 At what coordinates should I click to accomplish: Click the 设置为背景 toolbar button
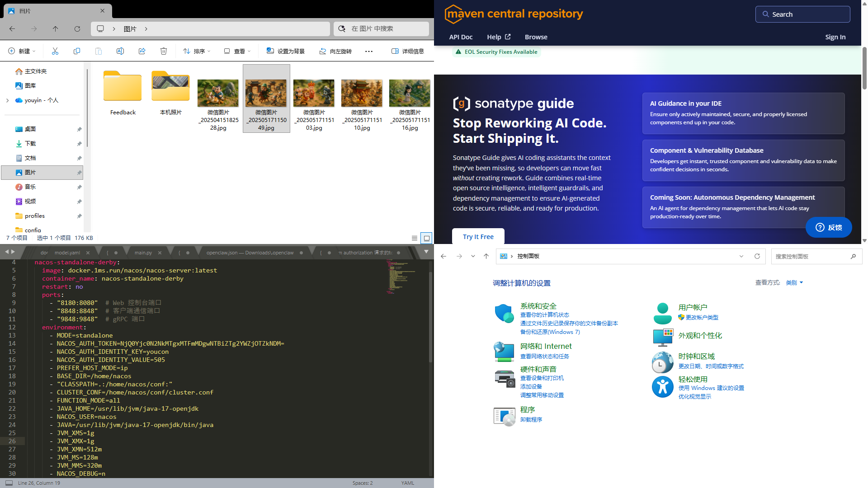(286, 51)
